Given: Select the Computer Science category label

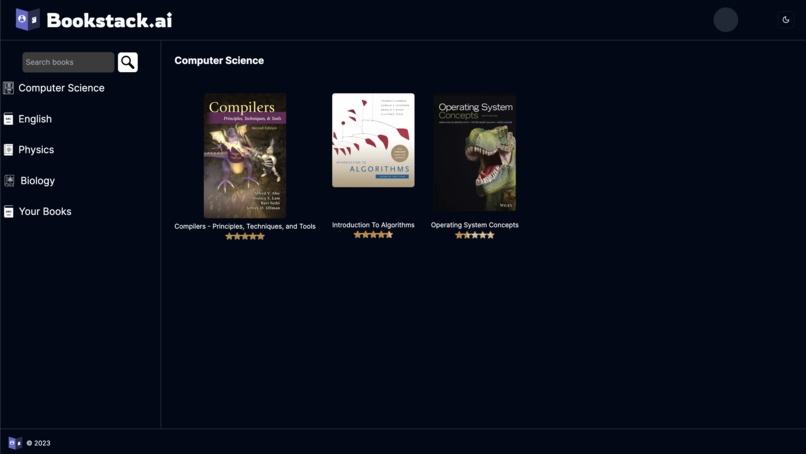Looking at the screenshot, I should coord(61,88).
